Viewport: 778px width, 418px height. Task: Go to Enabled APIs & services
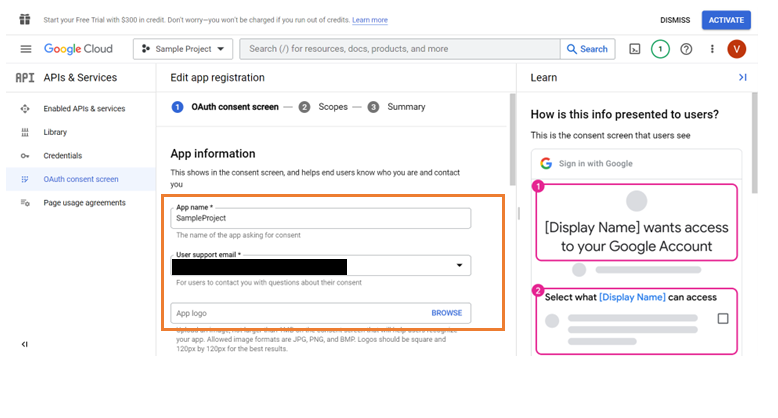click(84, 108)
